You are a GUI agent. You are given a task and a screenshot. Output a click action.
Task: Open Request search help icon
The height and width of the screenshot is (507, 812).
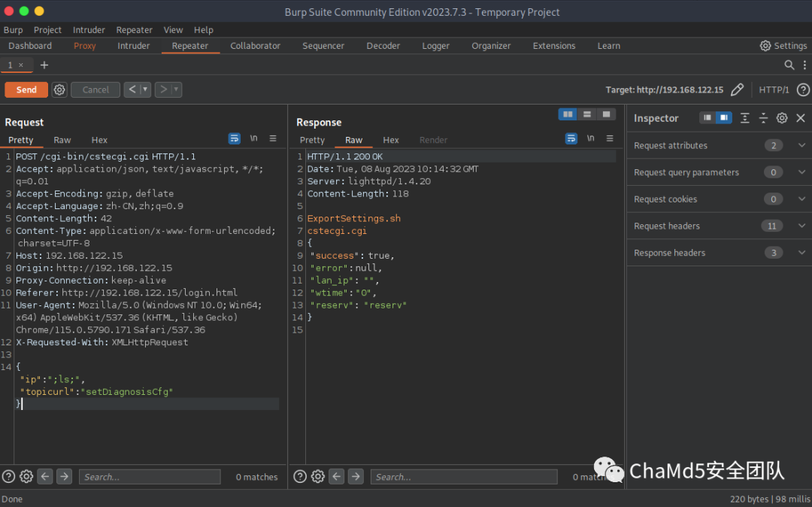pyautogui.click(x=8, y=476)
